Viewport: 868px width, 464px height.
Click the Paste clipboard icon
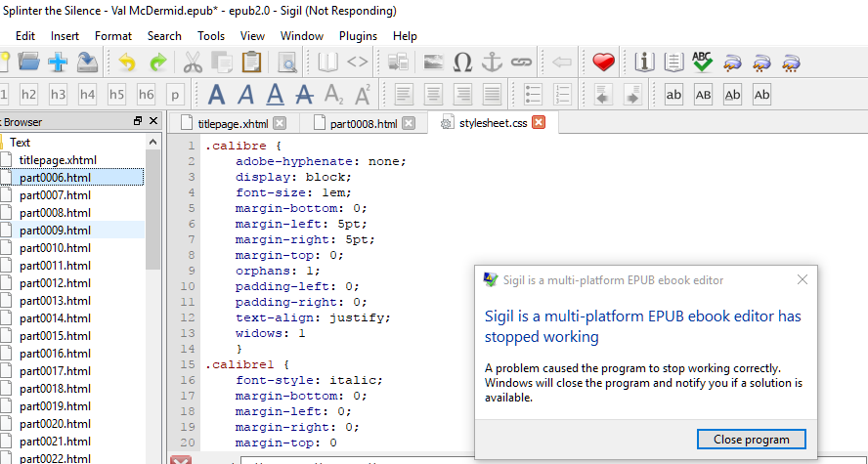[x=252, y=62]
